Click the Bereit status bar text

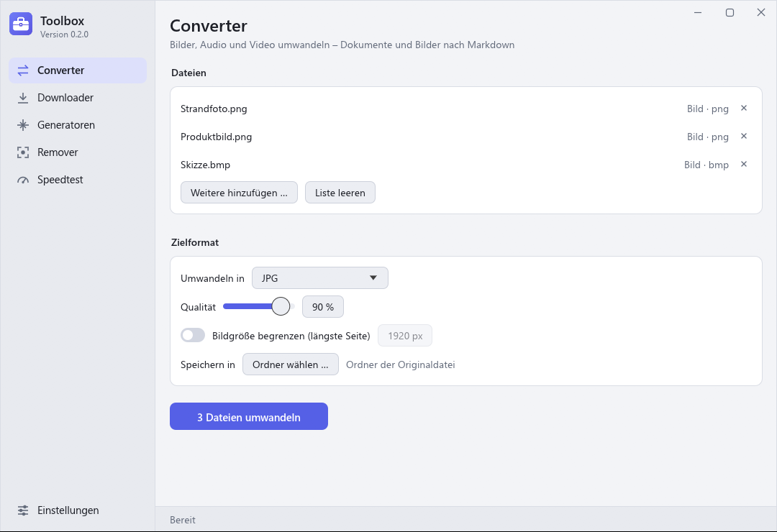tap(182, 520)
